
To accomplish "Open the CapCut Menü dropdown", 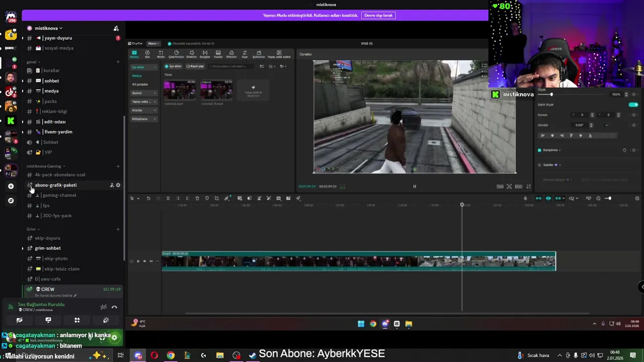I will point(153,44).
